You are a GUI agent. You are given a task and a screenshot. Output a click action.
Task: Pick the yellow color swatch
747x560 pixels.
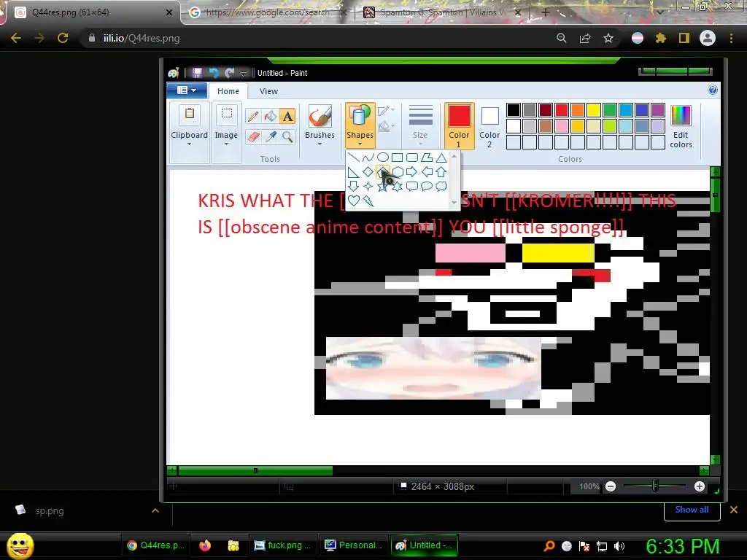pos(594,110)
